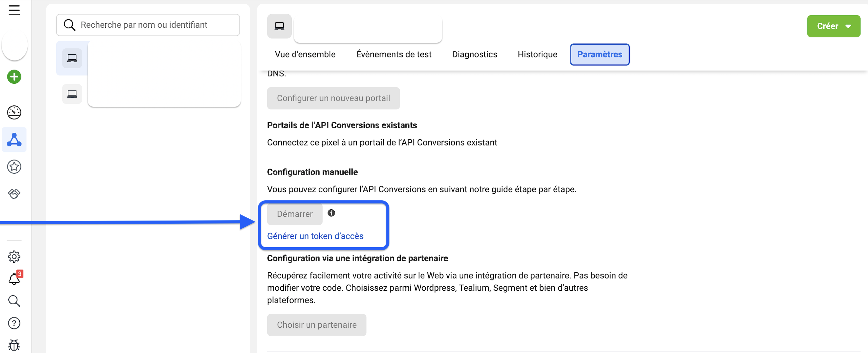This screenshot has width=868, height=353.
Task: Open the Diagnostics tab
Action: pyautogui.click(x=474, y=55)
